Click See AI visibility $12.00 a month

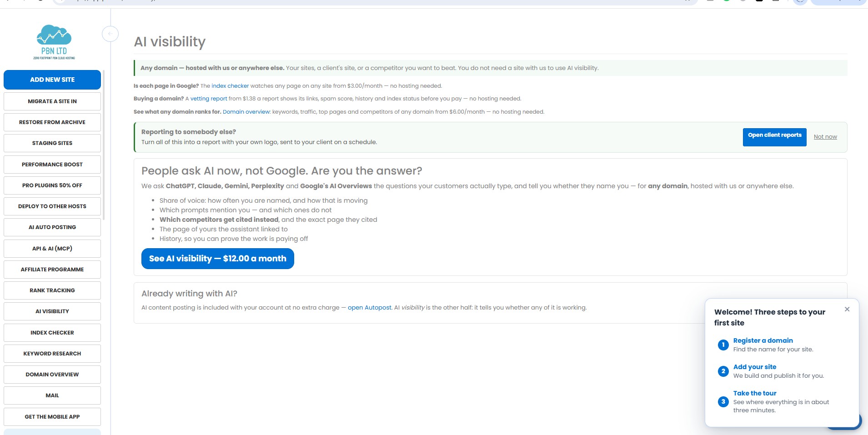pyautogui.click(x=218, y=259)
